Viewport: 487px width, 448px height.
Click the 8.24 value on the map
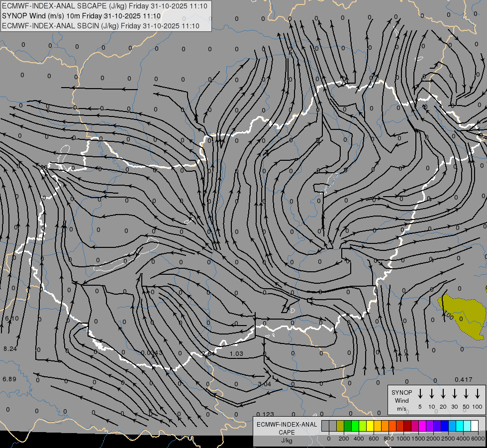[x=10, y=349]
